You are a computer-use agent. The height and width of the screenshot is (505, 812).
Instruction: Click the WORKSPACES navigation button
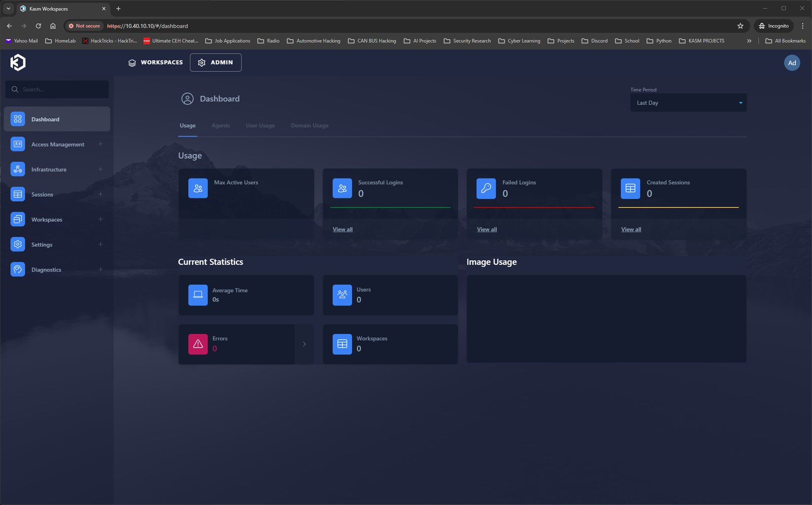[155, 62]
